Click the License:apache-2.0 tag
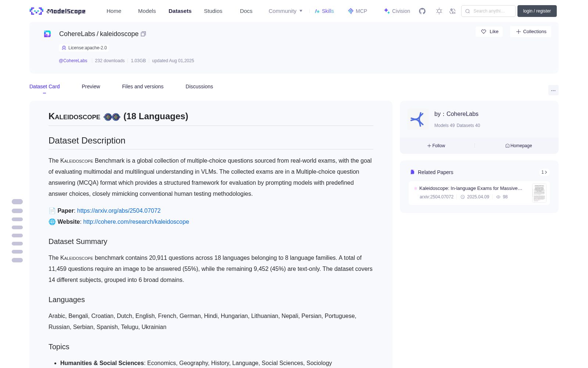 click(x=84, y=48)
